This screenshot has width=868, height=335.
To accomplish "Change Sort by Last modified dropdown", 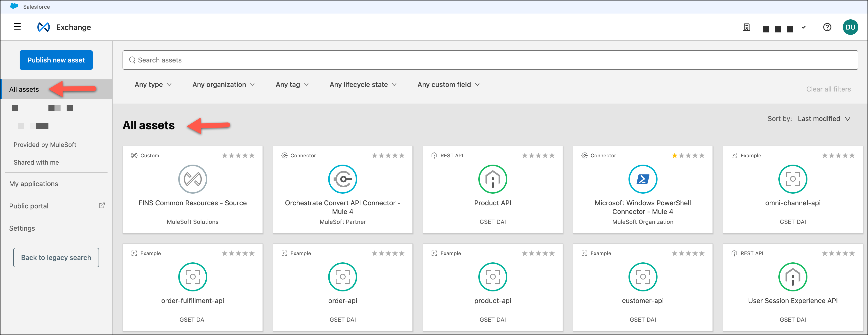I will 823,119.
